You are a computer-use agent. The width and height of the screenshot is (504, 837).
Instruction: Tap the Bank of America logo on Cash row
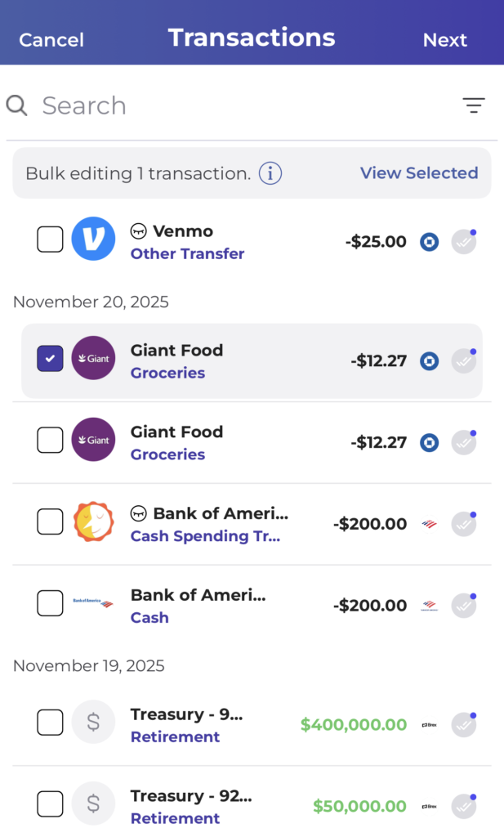point(93,603)
